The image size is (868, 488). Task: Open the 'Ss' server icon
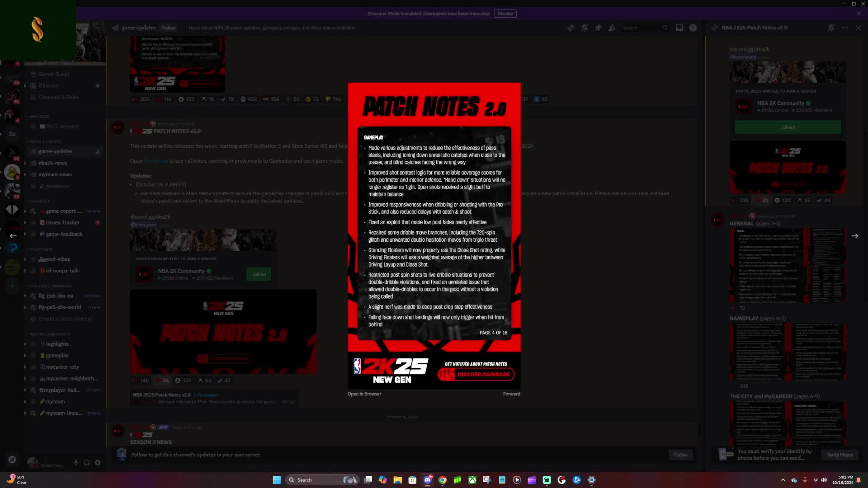(x=12, y=134)
